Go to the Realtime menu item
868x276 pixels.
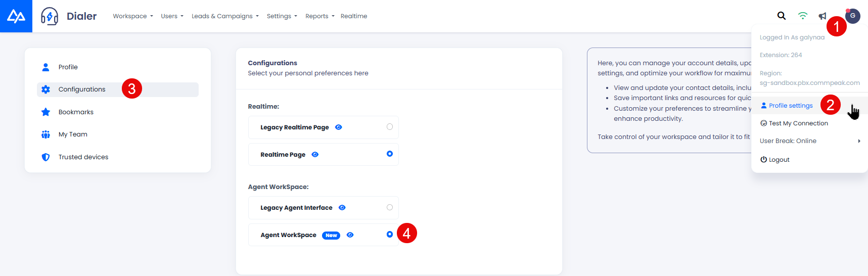coord(354,16)
